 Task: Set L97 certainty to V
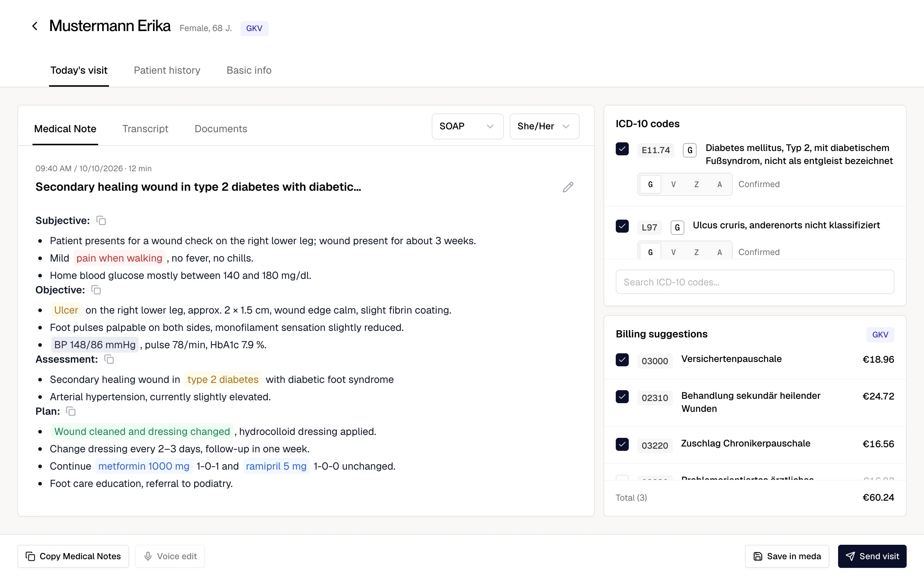click(x=674, y=252)
